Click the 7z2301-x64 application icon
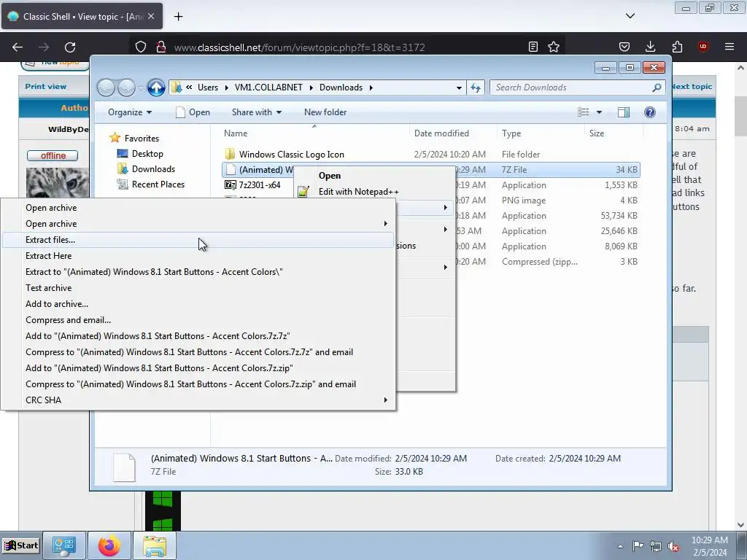 click(x=230, y=184)
